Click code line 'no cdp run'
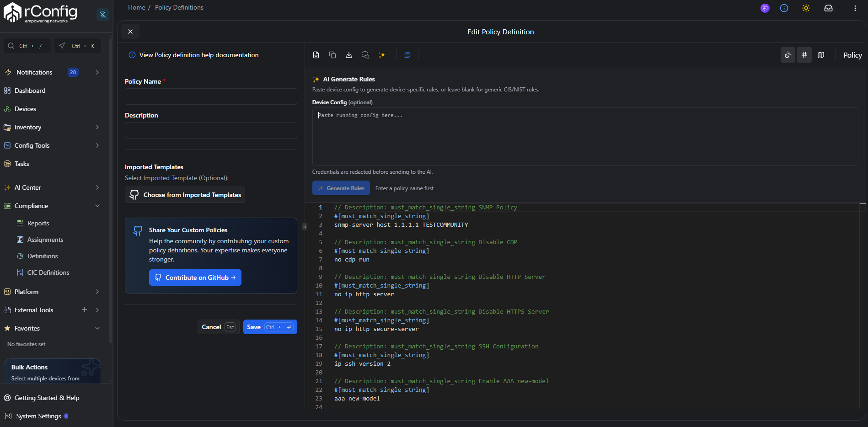868x427 pixels. pos(352,260)
